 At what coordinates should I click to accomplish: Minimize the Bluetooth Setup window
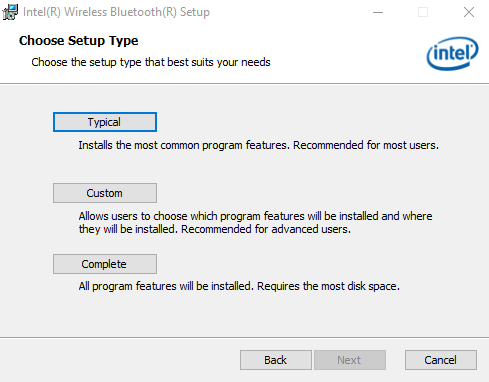tap(378, 12)
